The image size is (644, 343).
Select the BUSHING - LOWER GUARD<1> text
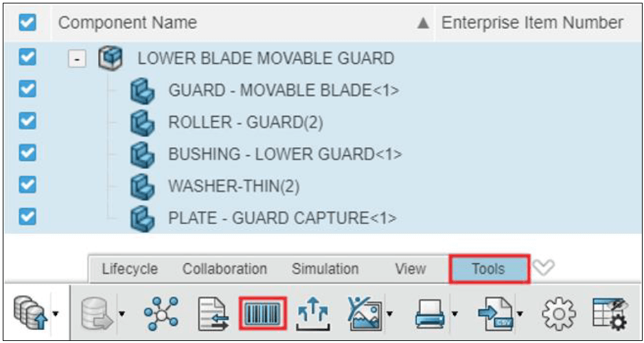coord(285,154)
